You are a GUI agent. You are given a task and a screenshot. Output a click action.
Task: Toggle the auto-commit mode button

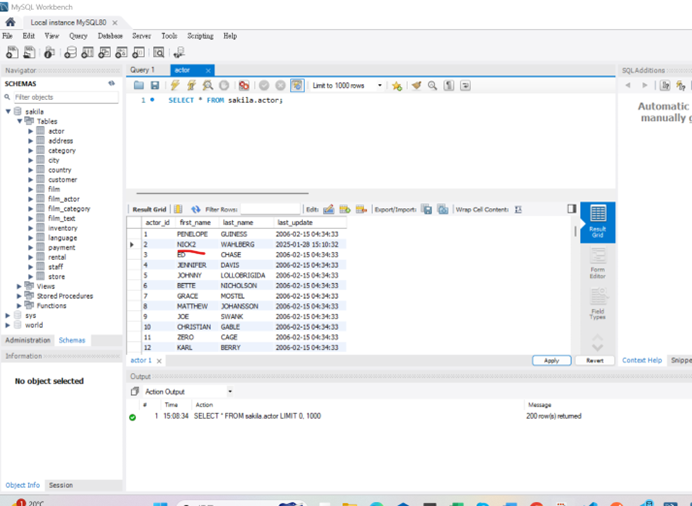(x=297, y=85)
